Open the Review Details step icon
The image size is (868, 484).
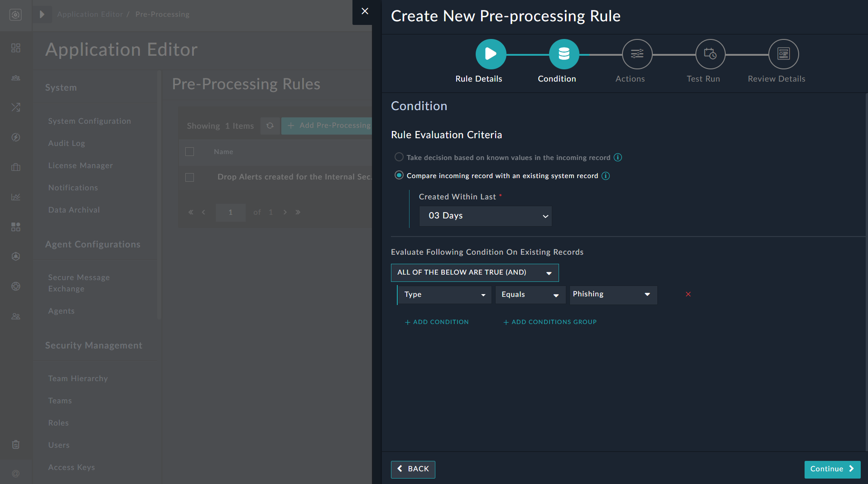click(x=783, y=53)
